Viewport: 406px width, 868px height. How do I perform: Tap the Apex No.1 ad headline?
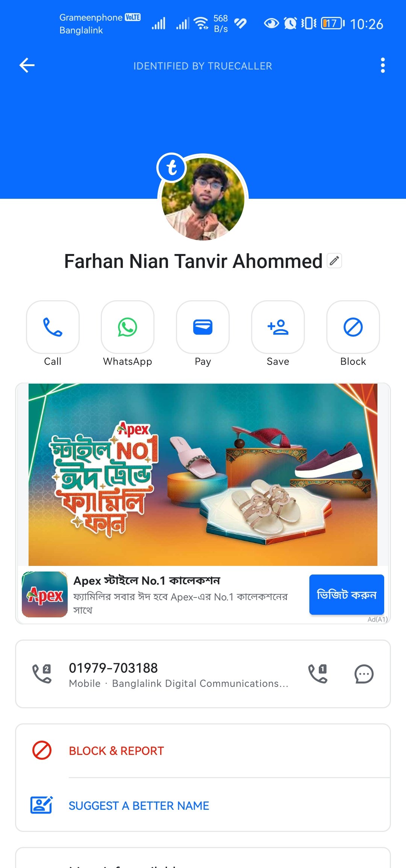point(147,581)
